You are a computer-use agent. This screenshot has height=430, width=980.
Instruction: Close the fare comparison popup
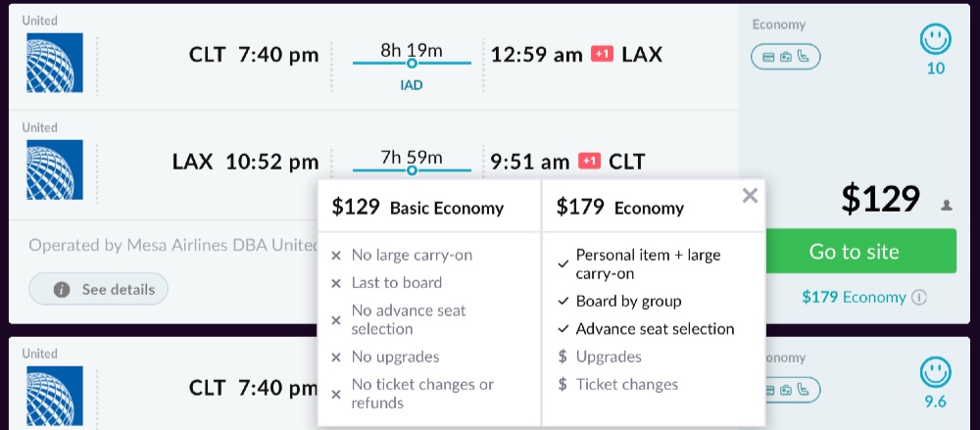750,196
